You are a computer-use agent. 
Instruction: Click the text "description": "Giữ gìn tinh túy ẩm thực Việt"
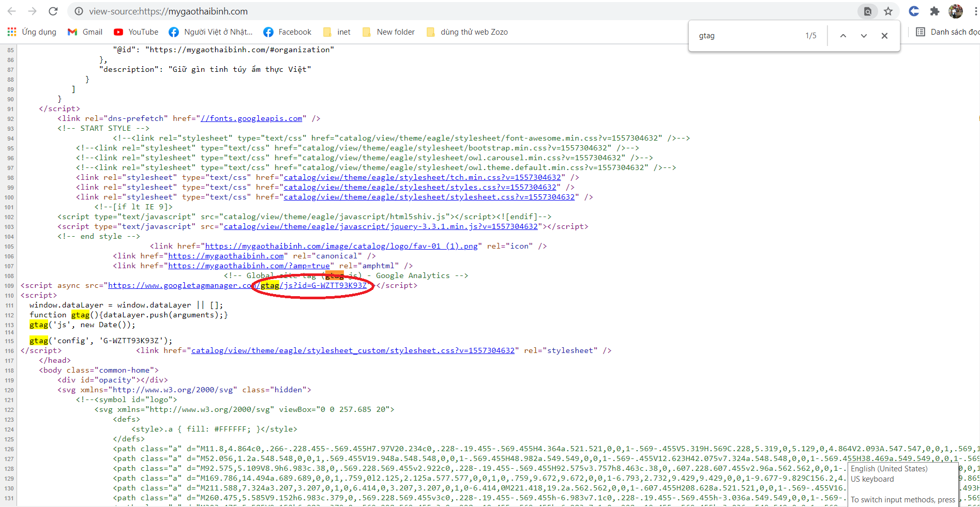coord(205,69)
